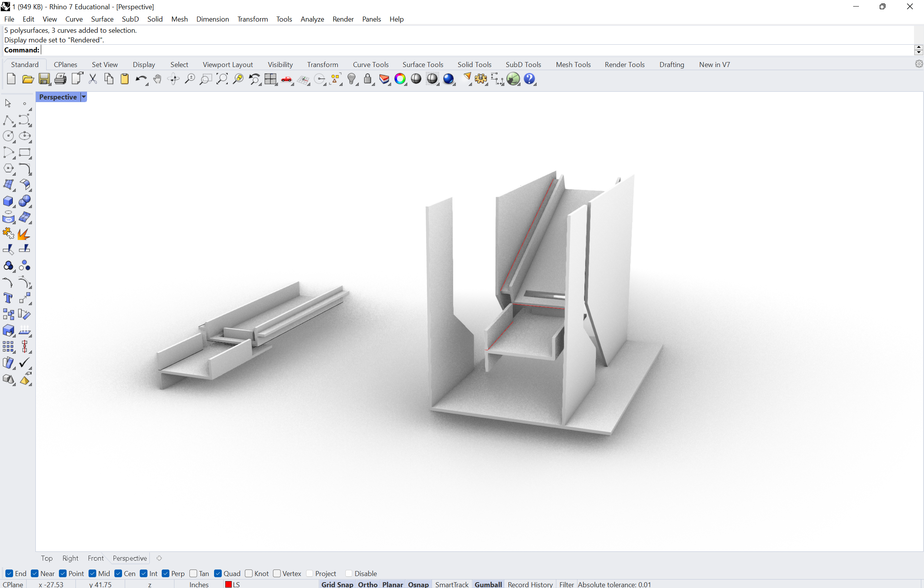Expand the command history with the up arrow
The height and width of the screenshot is (588, 924).
pyautogui.click(x=918, y=47)
